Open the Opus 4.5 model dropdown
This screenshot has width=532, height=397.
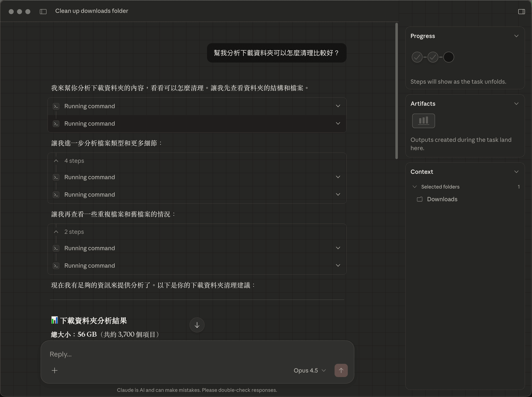coord(309,370)
